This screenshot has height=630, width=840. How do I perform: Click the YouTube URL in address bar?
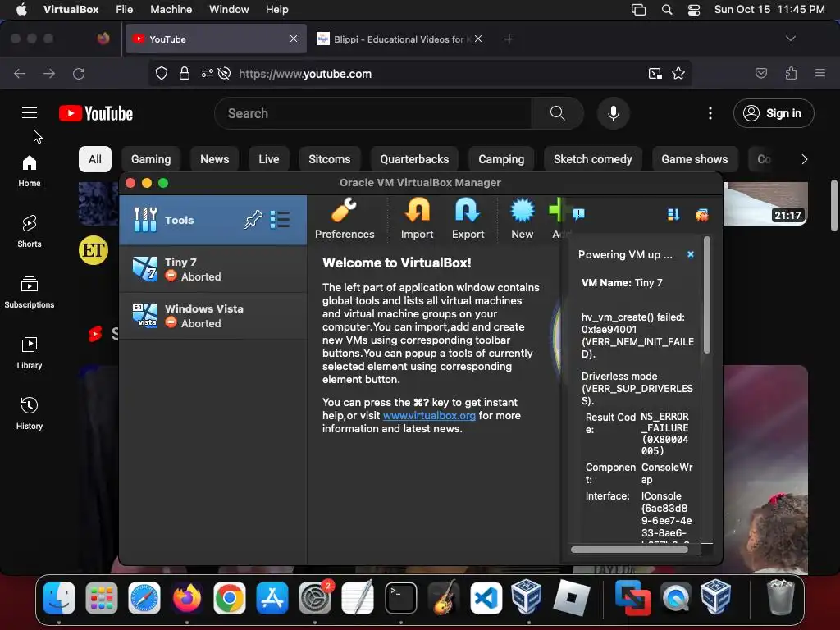click(x=305, y=74)
